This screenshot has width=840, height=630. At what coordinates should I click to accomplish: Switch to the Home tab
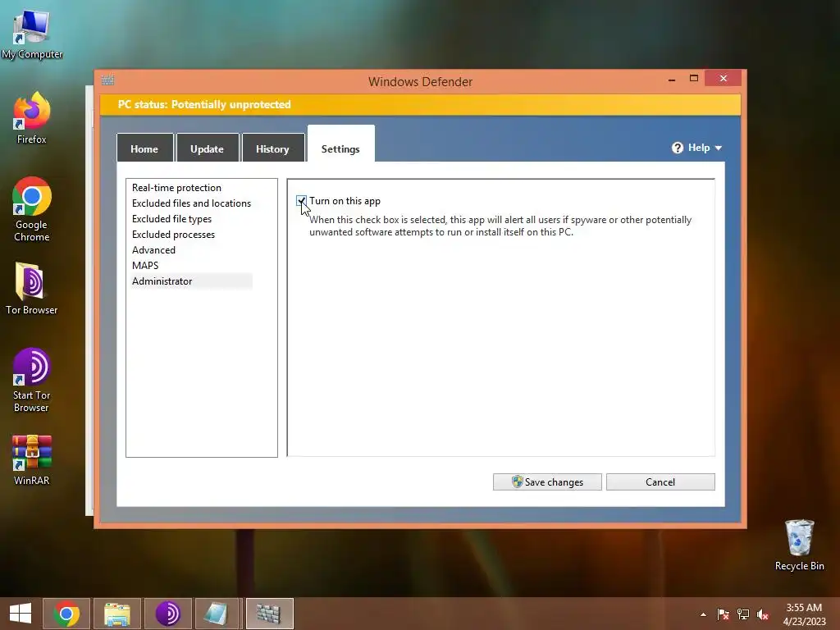144,148
